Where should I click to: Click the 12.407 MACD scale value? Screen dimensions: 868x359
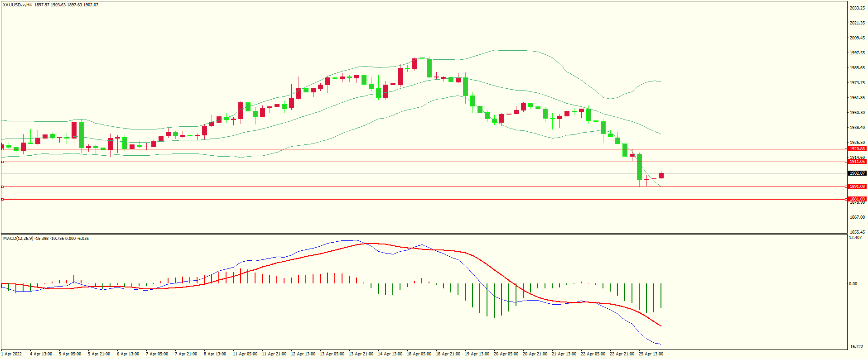tap(855, 238)
